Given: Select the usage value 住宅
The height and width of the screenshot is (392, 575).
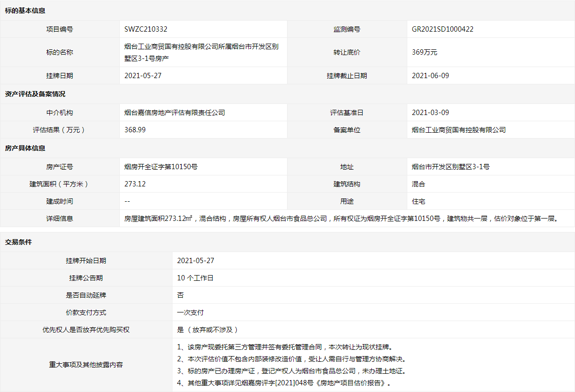Looking at the screenshot, I should 419,201.
